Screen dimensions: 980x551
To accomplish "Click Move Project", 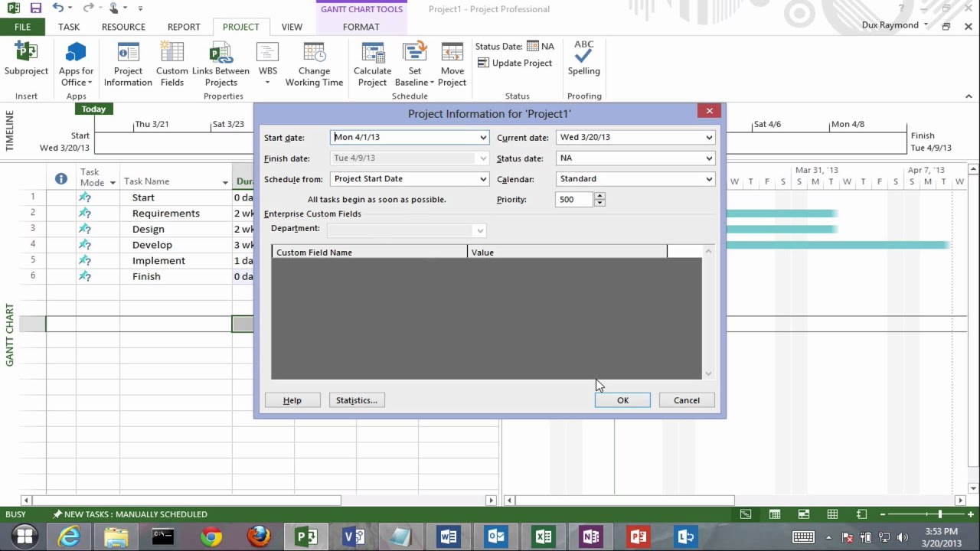I will pyautogui.click(x=452, y=64).
